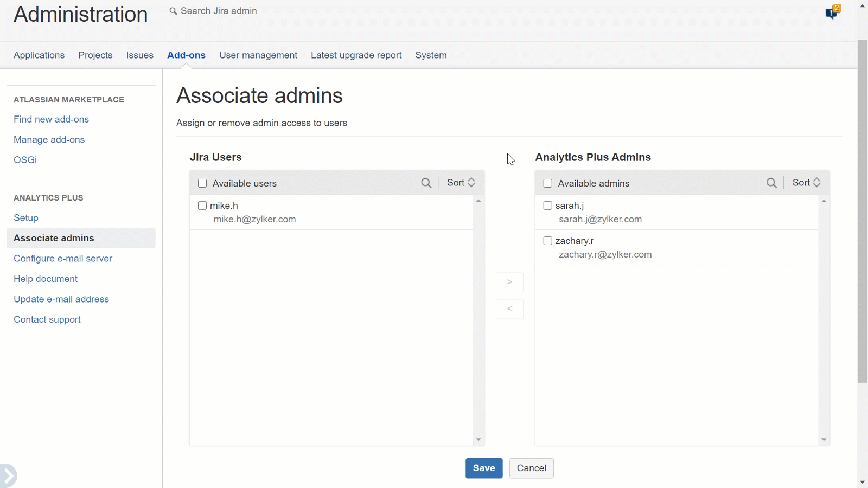Open the Sort dropdown for Analytics Plus Admins
868x488 pixels.
(x=806, y=183)
